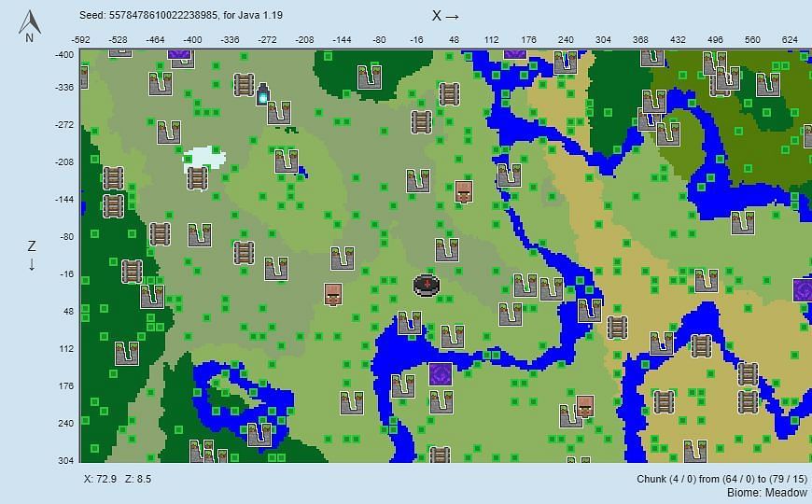
Task: Click mineshaft icon left of the -80 ravine
Action: (x=160, y=234)
